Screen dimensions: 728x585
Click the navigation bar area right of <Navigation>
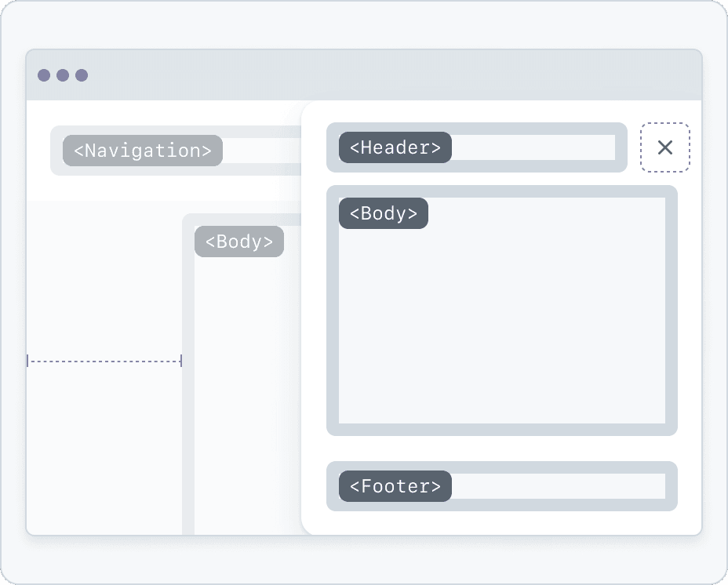click(261, 151)
